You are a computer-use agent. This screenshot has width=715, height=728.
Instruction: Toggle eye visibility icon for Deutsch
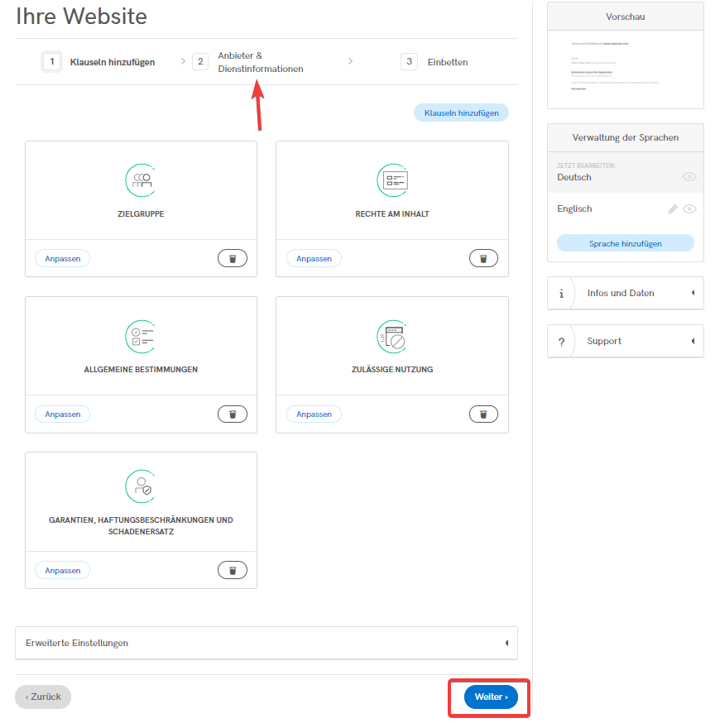click(x=689, y=177)
